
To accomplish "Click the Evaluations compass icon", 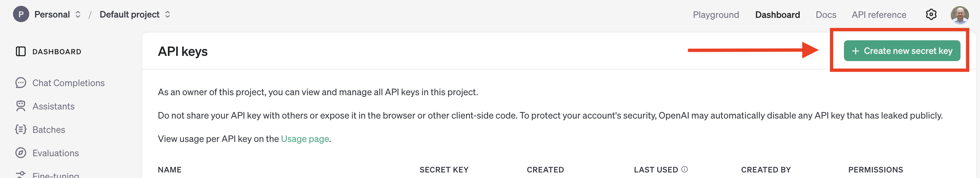I will point(20,153).
